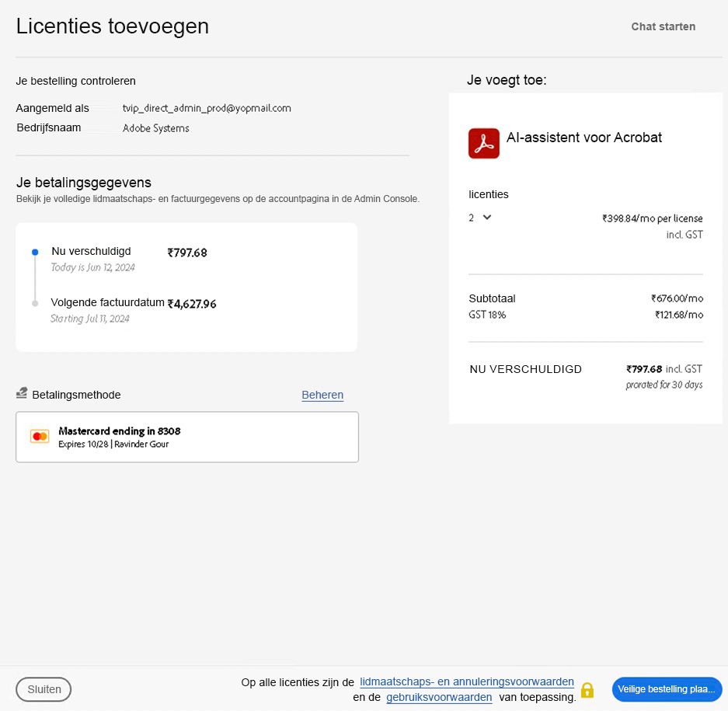
Task: Open the gebruiksvoorwaarden link
Action: coord(438,697)
